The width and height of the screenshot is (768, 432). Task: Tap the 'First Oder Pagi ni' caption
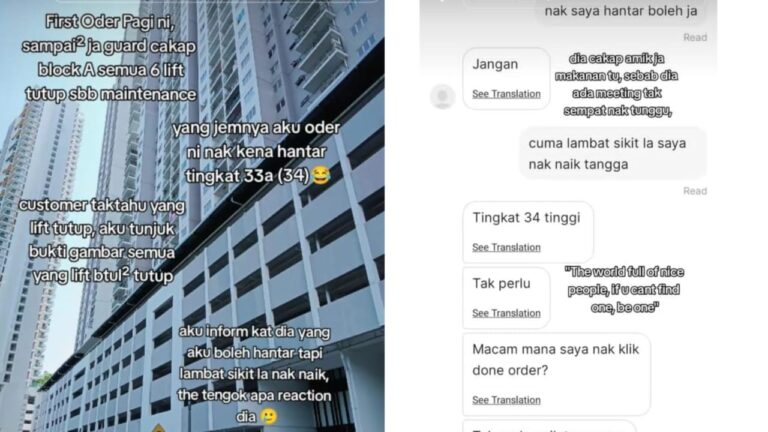pos(110,58)
